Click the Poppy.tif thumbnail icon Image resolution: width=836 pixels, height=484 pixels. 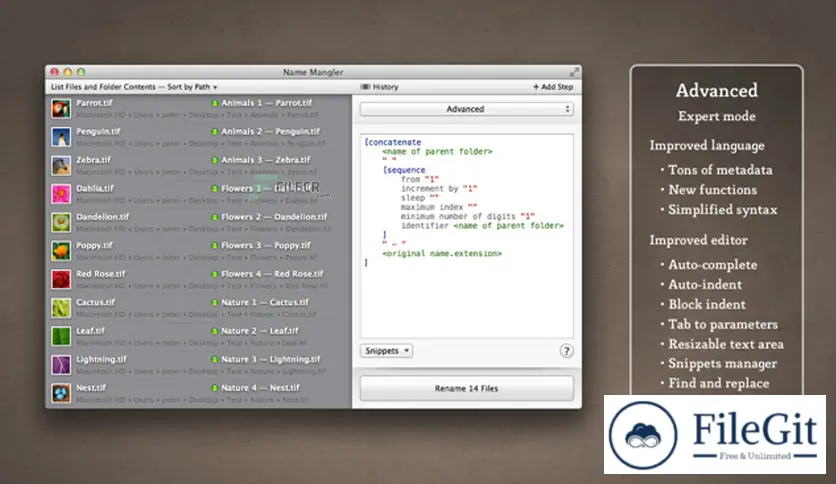[x=61, y=251]
